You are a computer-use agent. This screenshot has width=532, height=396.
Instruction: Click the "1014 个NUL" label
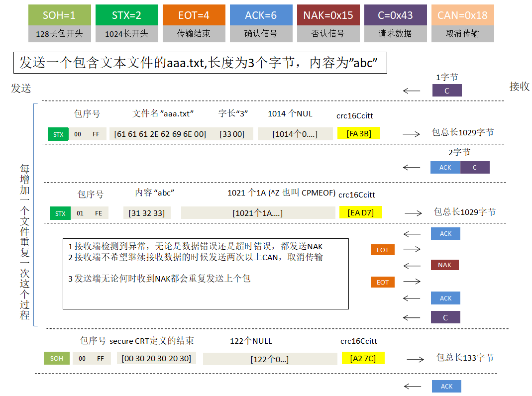click(290, 113)
